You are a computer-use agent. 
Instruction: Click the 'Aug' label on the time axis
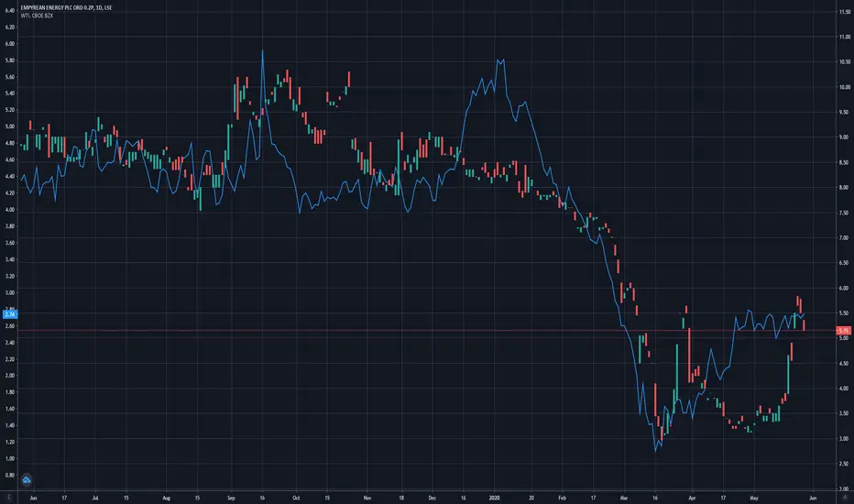(167, 498)
